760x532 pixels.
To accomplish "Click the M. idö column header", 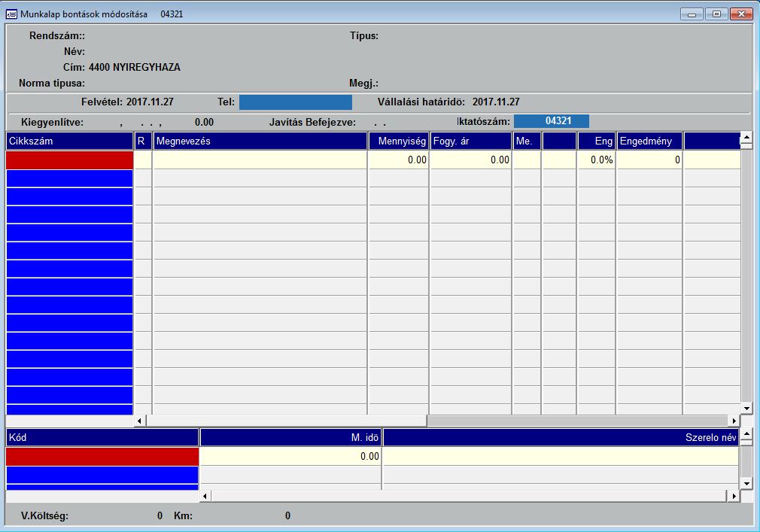I will [290, 437].
